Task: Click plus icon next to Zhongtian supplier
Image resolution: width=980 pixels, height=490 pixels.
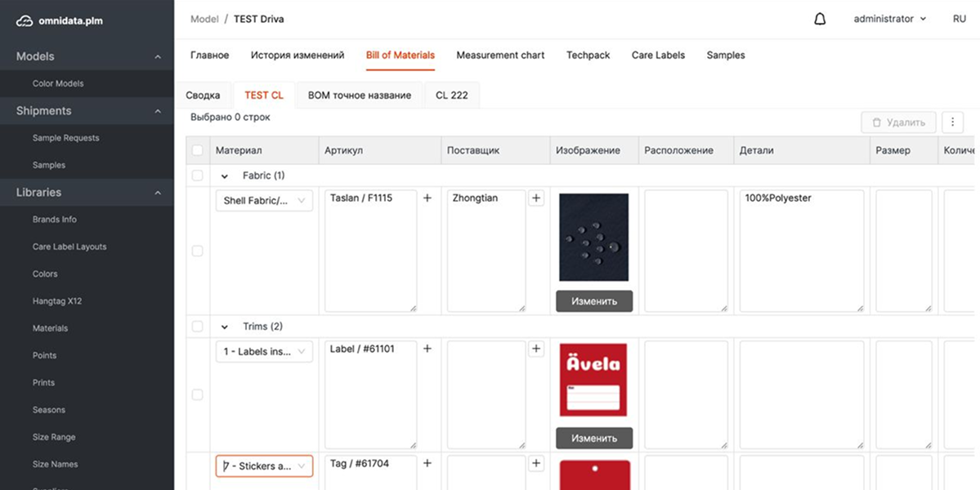Action: tap(536, 198)
